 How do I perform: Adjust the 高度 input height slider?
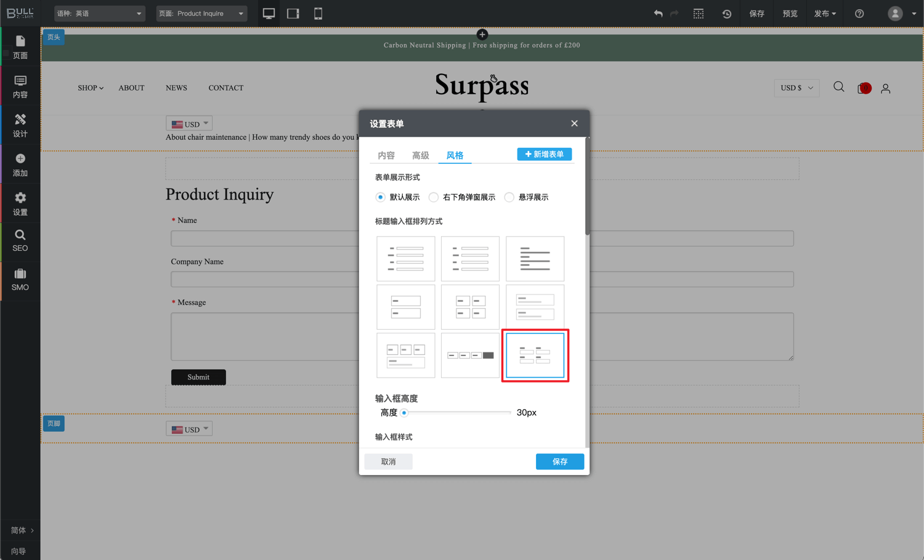pos(405,413)
